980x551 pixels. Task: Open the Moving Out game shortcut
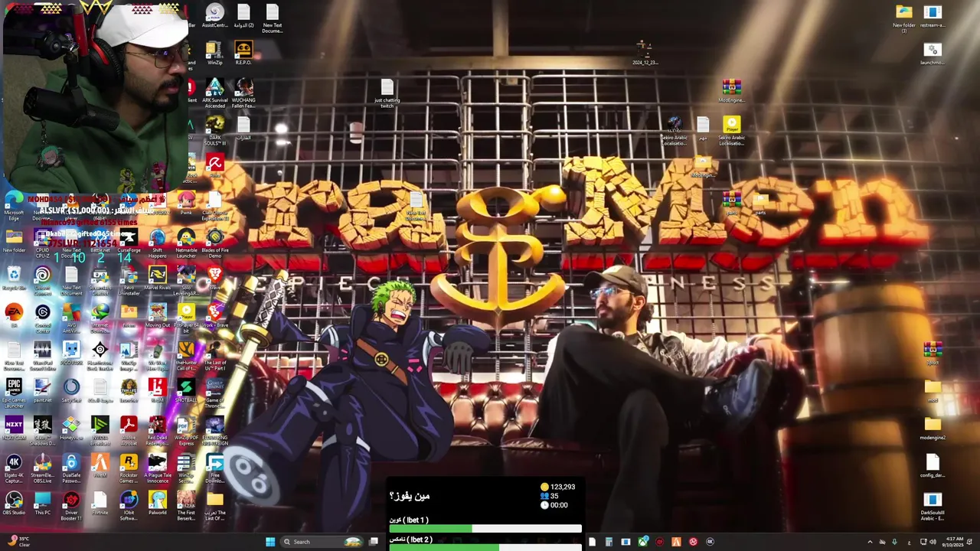coord(157,315)
